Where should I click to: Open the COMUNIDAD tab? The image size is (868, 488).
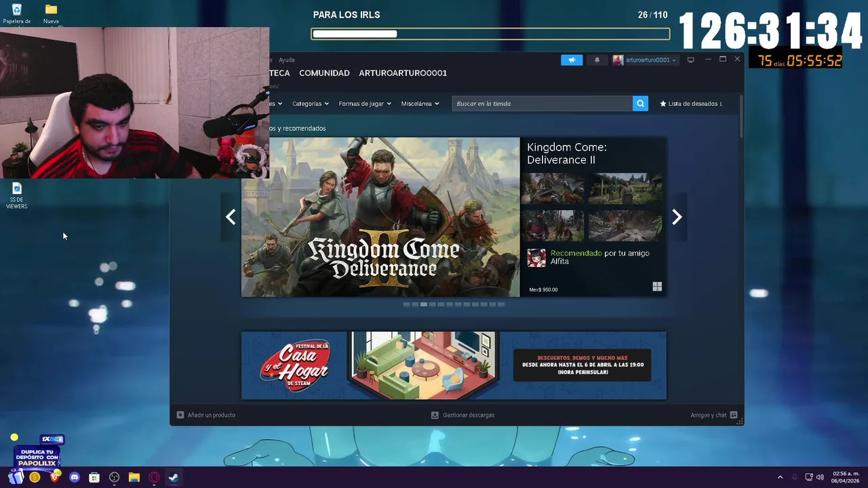[324, 73]
